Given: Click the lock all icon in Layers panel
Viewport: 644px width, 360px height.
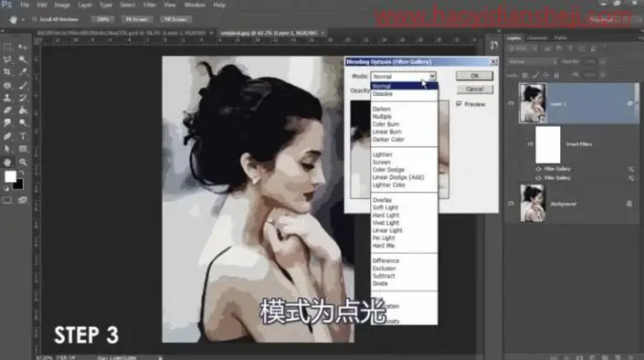Looking at the screenshot, I should coord(556,75).
